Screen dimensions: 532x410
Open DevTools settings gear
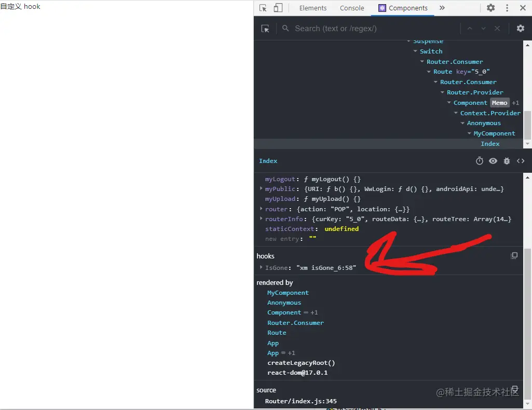[x=490, y=8]
